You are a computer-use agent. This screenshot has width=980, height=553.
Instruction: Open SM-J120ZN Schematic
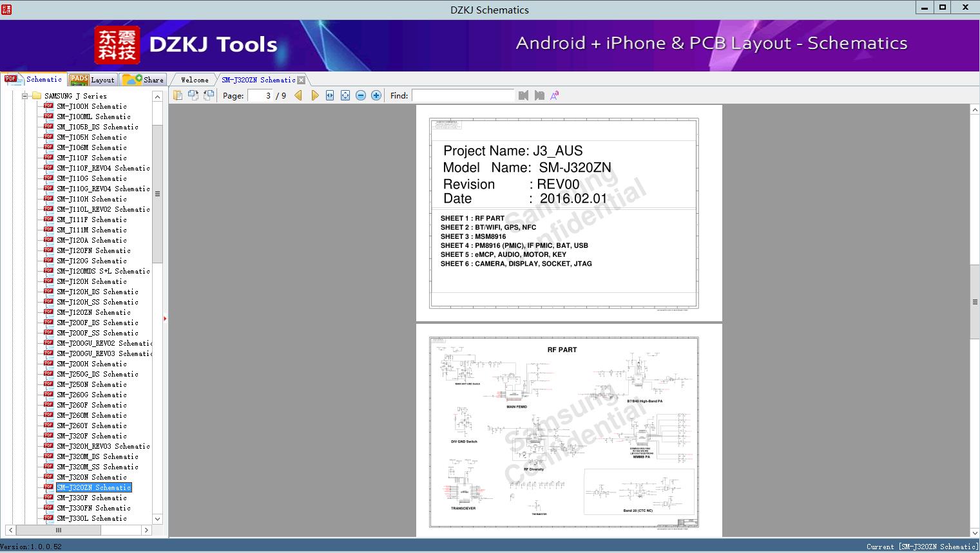93,312
